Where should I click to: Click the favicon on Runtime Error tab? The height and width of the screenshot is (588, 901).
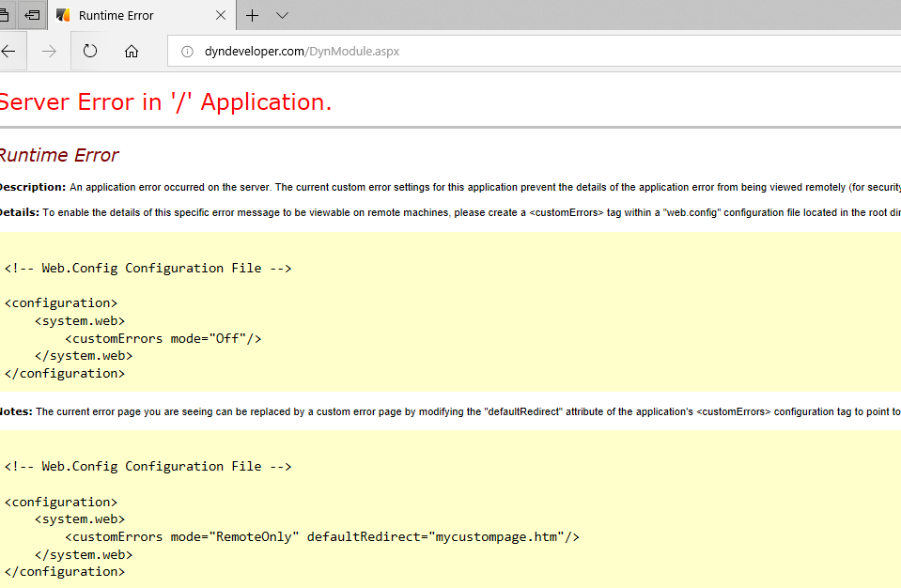click(x=63, y=16)
